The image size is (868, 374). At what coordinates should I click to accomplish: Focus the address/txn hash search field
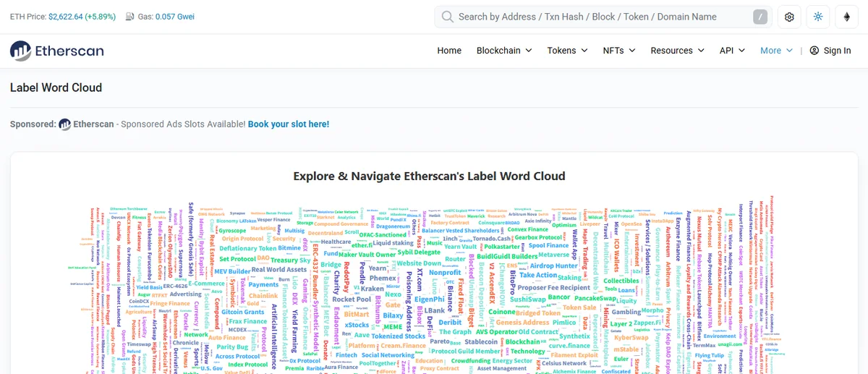(603, 17)
